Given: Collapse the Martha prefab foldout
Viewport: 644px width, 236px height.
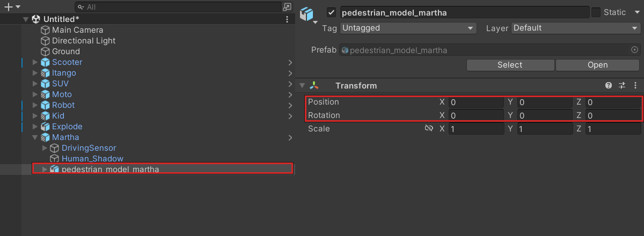Looking at the screenshot, I should click(x=35, y=137).
